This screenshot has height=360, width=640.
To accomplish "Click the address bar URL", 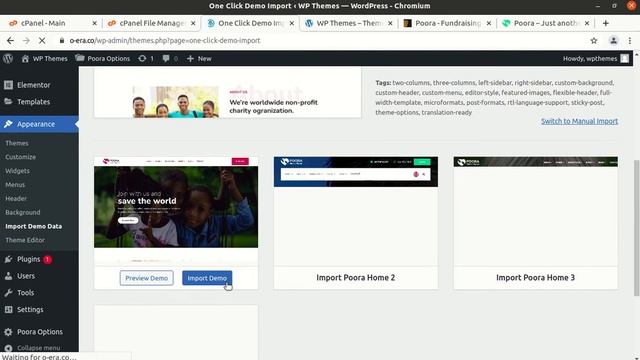I will pyautogui.click(x=165, y=40).
